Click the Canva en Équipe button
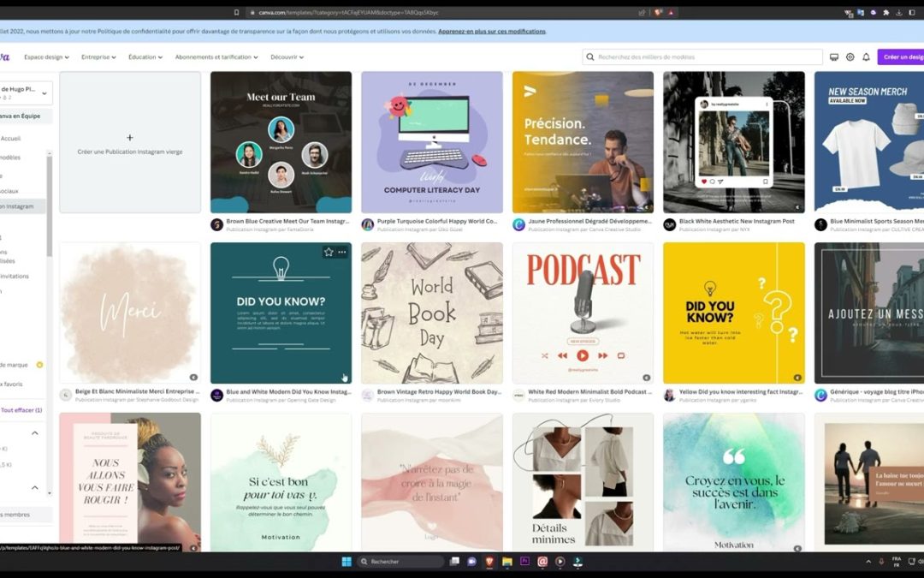The height and width of the screenshot is (578, 924). click(24, 116)
